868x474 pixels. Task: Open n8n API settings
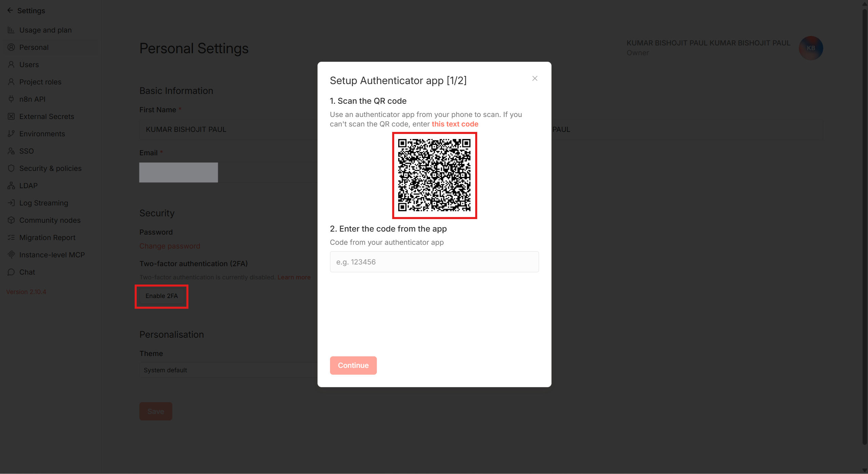51,99
